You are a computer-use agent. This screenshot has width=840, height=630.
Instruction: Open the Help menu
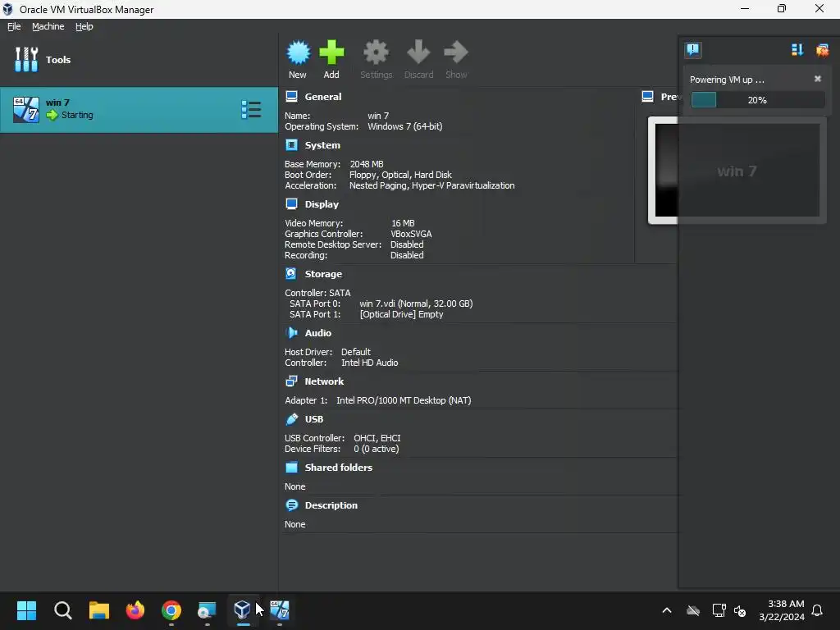(x=84, y=26)
